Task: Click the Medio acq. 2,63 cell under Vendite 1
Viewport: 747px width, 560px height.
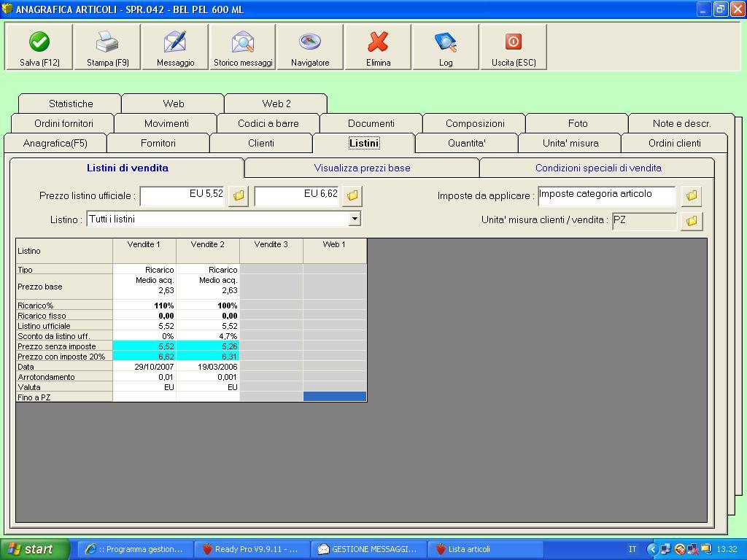Action: click(144, 285)
